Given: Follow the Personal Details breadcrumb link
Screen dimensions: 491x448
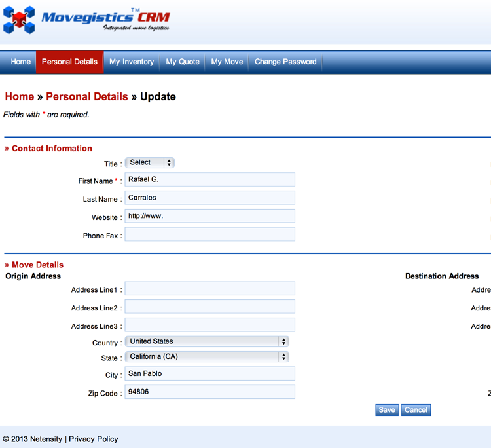Looking at the screenshot, I should tap(87, 96).
